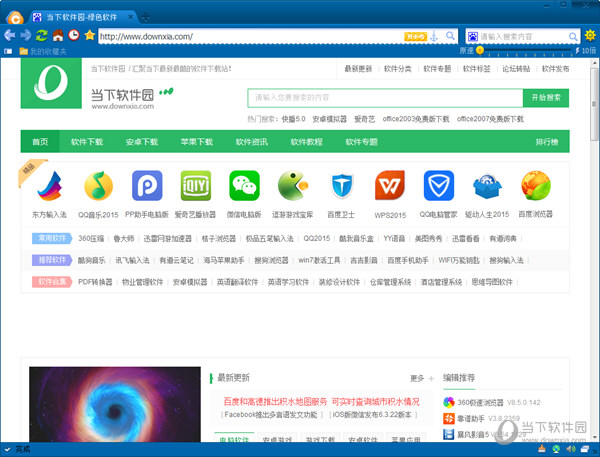The width and height of the screenshot is (600, 457).
Task: Open the 论坛转贴 top link
Action: coord(516,69)
